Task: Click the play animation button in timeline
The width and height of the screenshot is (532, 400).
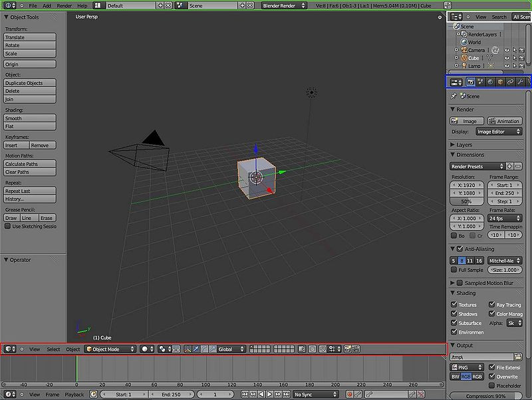Action: coord(269,394)
